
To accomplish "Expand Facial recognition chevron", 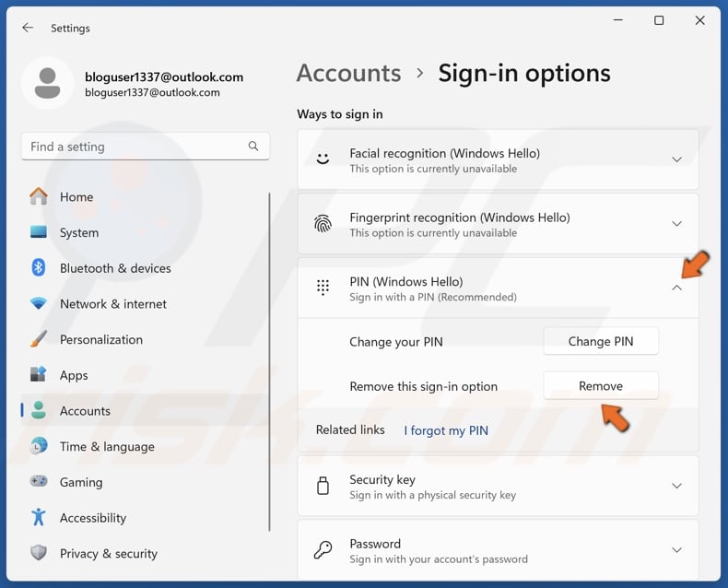I will (677, 159).
